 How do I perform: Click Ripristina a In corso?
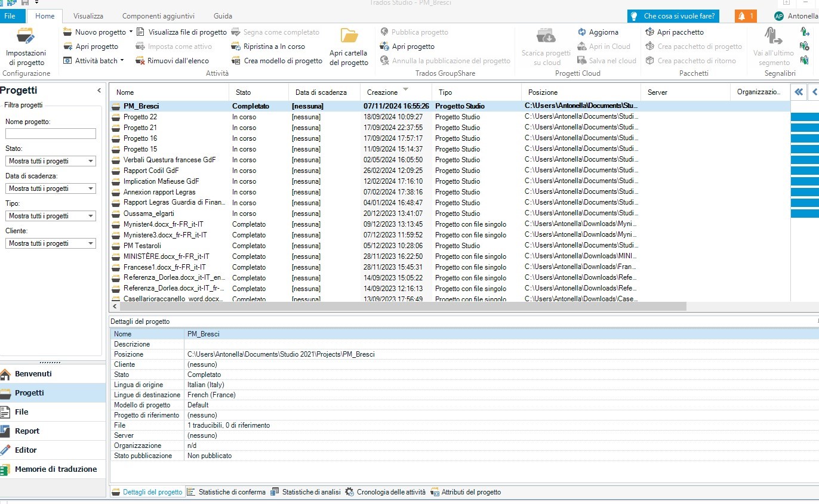click(268, 47)
